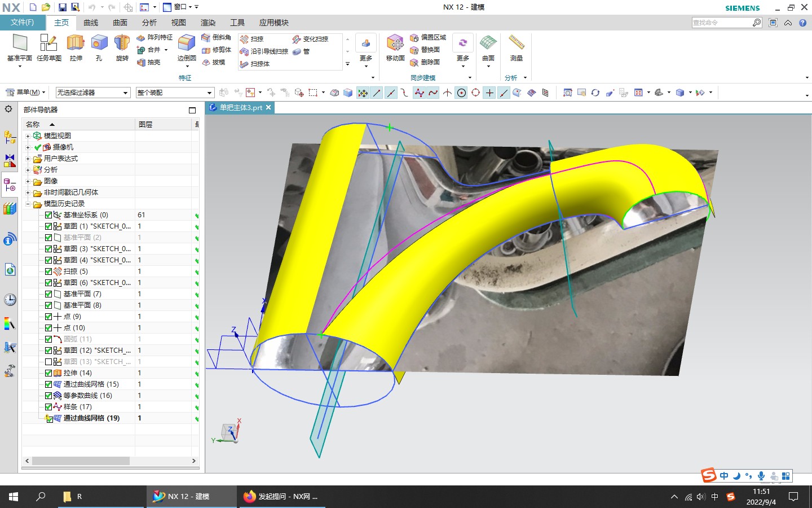The height and width of the screenshot is (508, 812).
Task: Expand the 模型视图 tree node
Action: (x=28, y=136)
